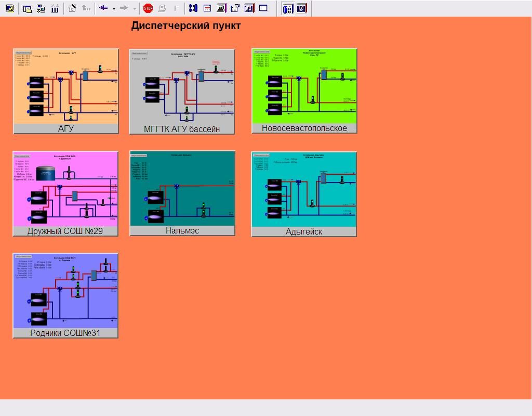This screenshot has height=416, width=532.
Task: Click the red-lined form toolbar icon
Action: click(x=207, y=8)
